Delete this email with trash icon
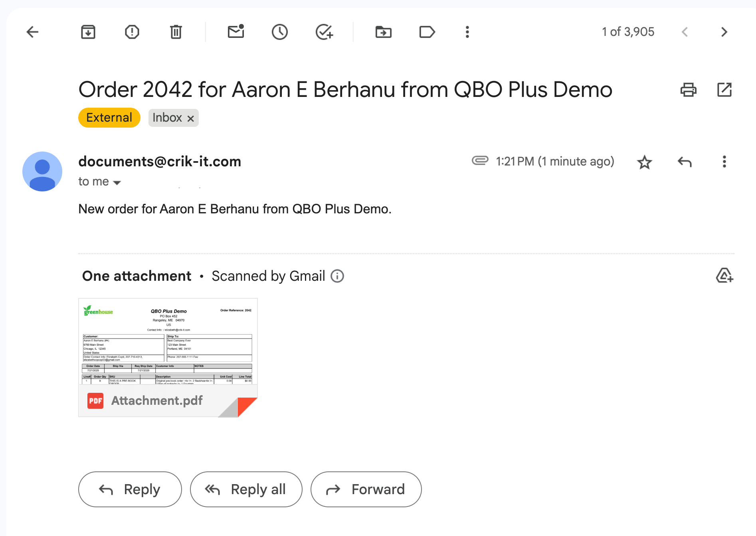Screen dimensions: 756x536 click(x=176, y=32)
